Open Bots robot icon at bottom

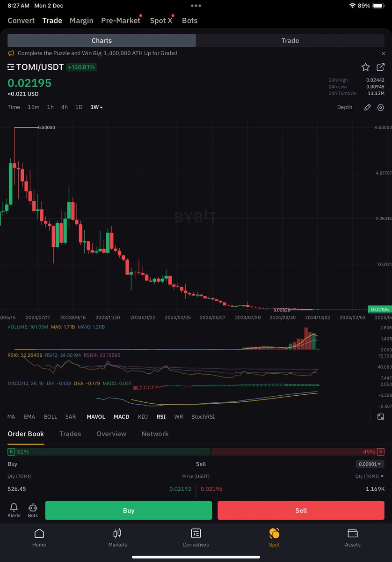(33, 510)
